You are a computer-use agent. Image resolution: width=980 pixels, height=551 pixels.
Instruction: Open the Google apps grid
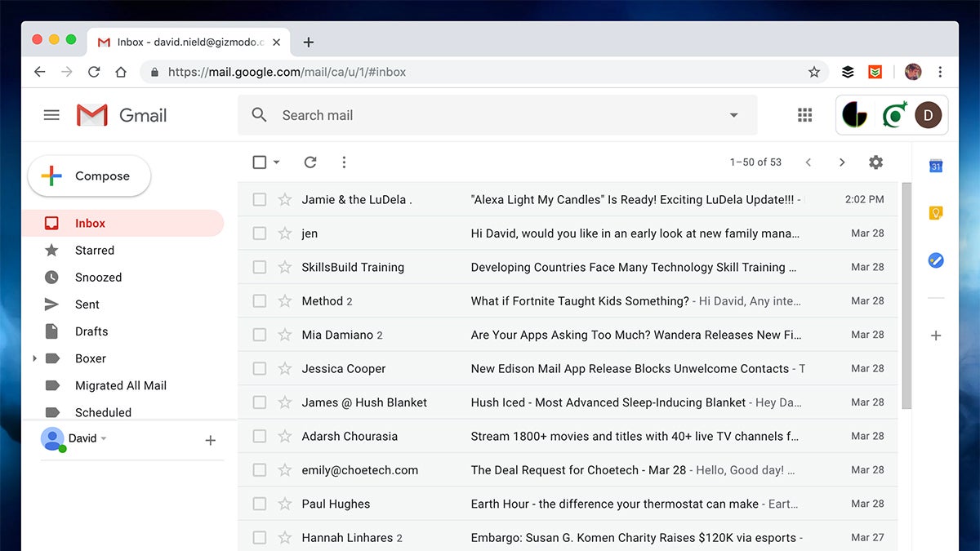click(804, 114)
